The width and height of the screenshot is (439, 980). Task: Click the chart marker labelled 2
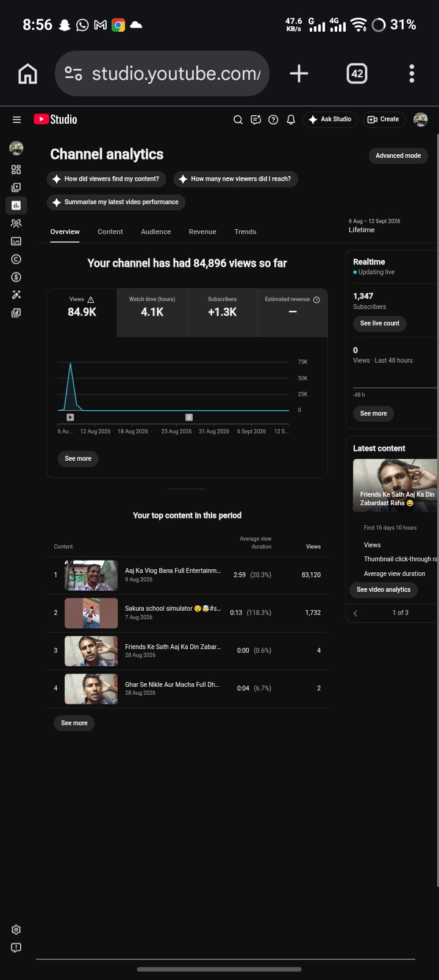click(x=189, y=417)
